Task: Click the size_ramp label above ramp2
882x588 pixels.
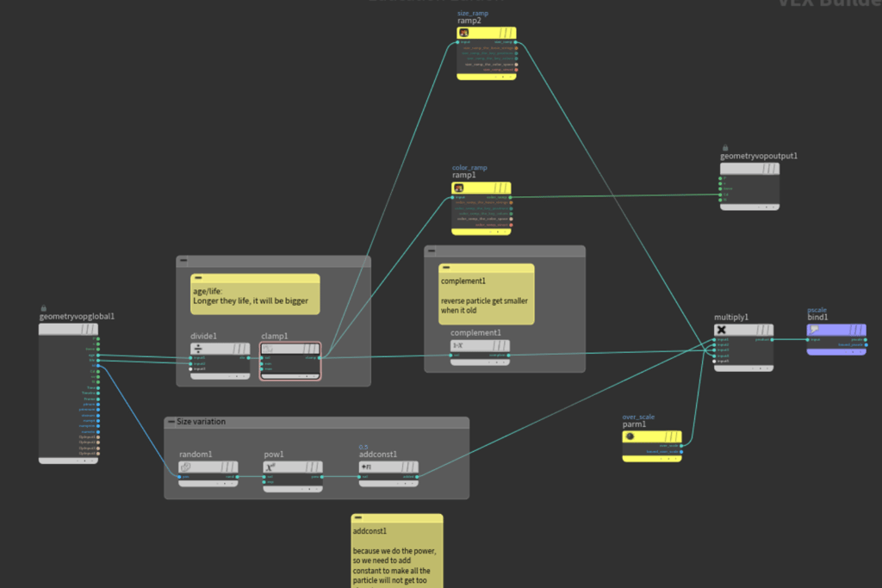Action: (x=473, y=14)
